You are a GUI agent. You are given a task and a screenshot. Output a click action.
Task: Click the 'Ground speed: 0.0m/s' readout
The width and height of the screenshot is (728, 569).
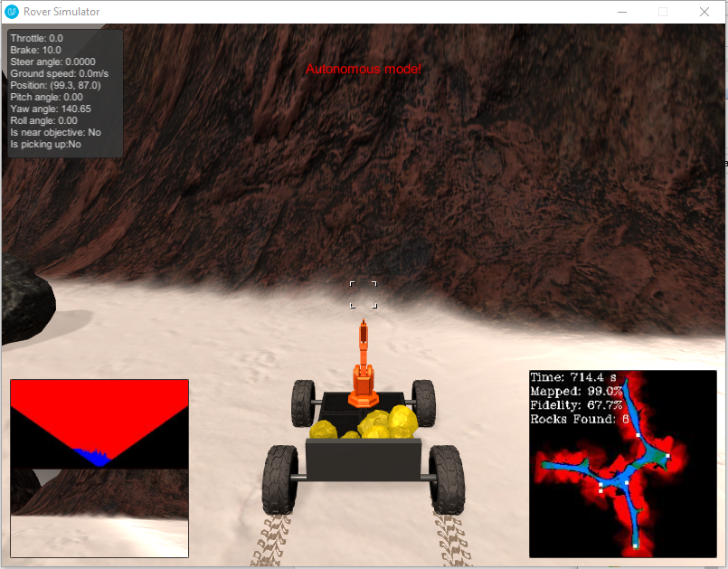(60, 73)
